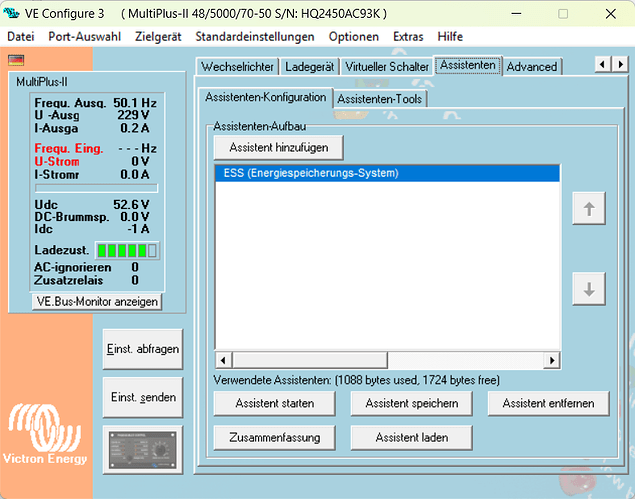
Task: Click Assistent speichern button
Action: coord(411,403)
